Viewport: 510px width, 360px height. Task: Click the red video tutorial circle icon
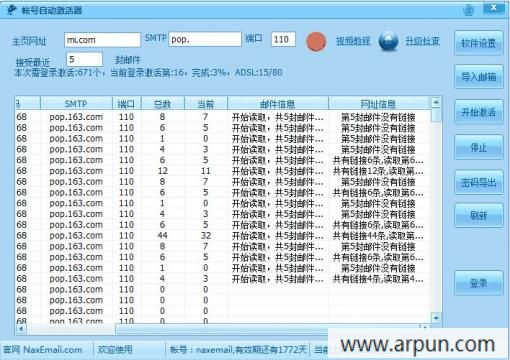click(316, 41)
